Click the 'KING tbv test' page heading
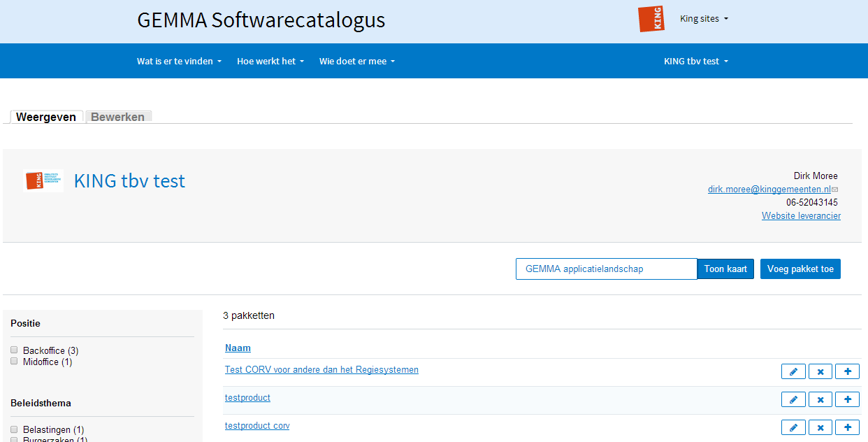The width and height of the screenshot is (868, 442). (129, 180)
